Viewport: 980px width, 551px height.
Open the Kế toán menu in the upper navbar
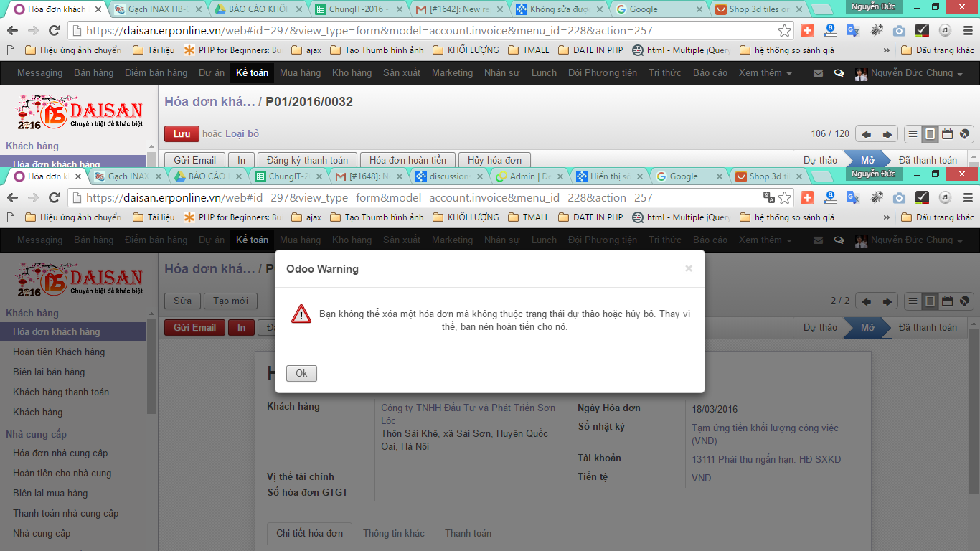(x=253, y=73)
